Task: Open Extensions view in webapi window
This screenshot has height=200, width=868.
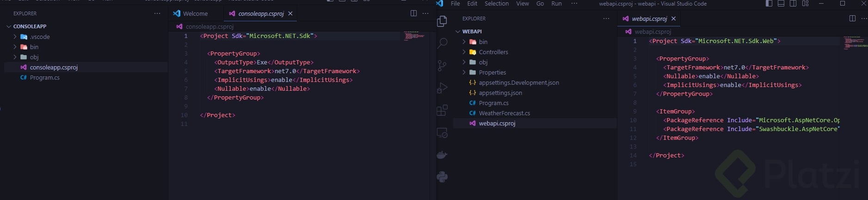Action: 442,110
